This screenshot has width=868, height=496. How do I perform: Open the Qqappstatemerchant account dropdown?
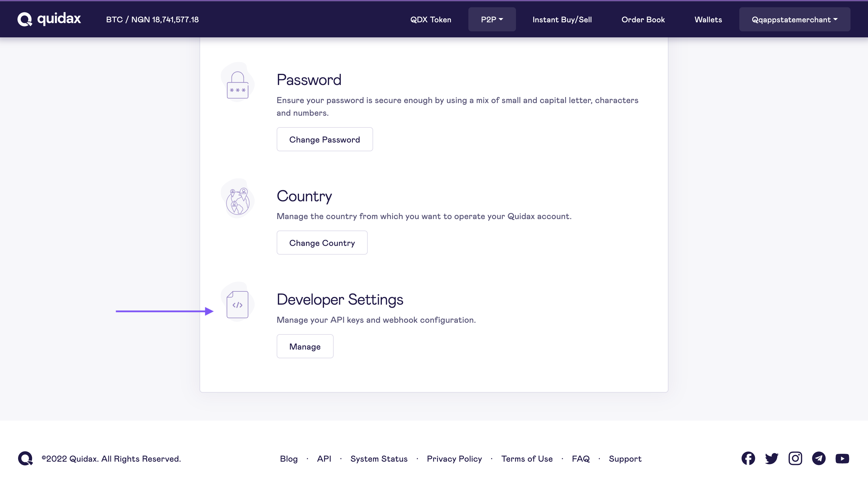tap(794, 19)
